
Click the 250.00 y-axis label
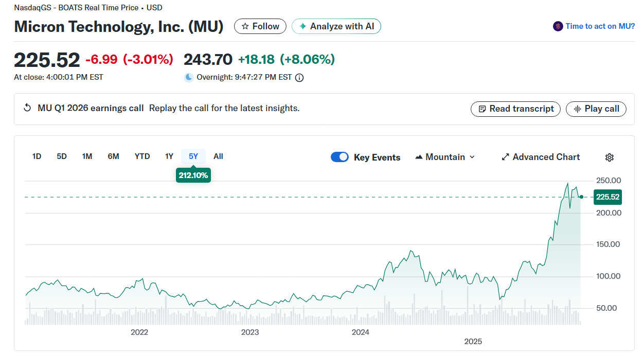pos(609,181)
